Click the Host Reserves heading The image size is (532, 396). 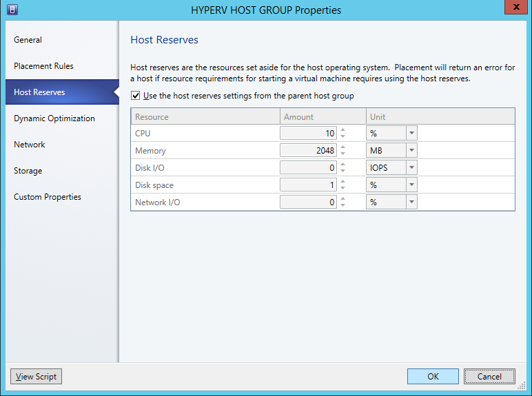164,40
